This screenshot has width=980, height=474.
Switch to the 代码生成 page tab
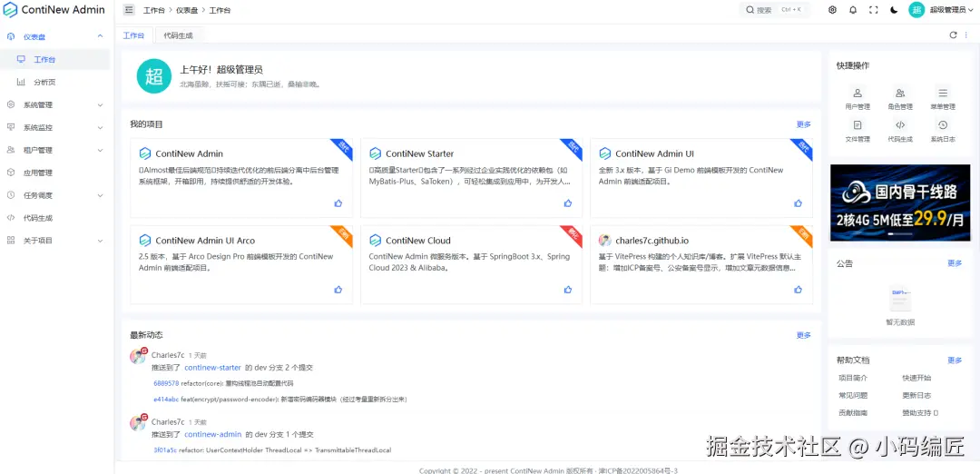[178, 35]
